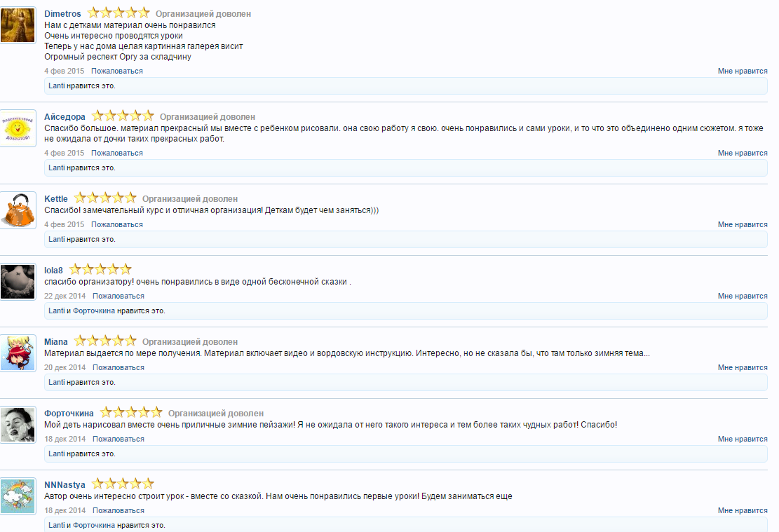Open Dimetros user avatar thumbnail
Viewport: 779px width, 532px height.
18,25
